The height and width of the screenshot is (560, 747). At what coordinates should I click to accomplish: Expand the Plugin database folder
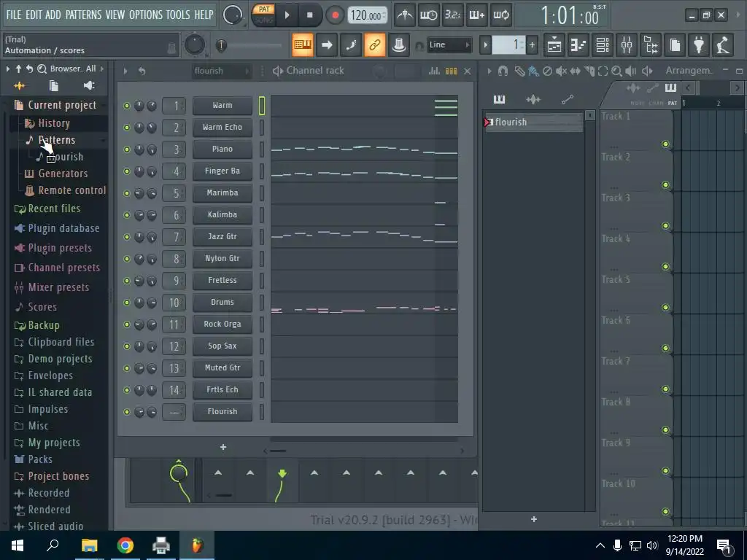(63, 228)
